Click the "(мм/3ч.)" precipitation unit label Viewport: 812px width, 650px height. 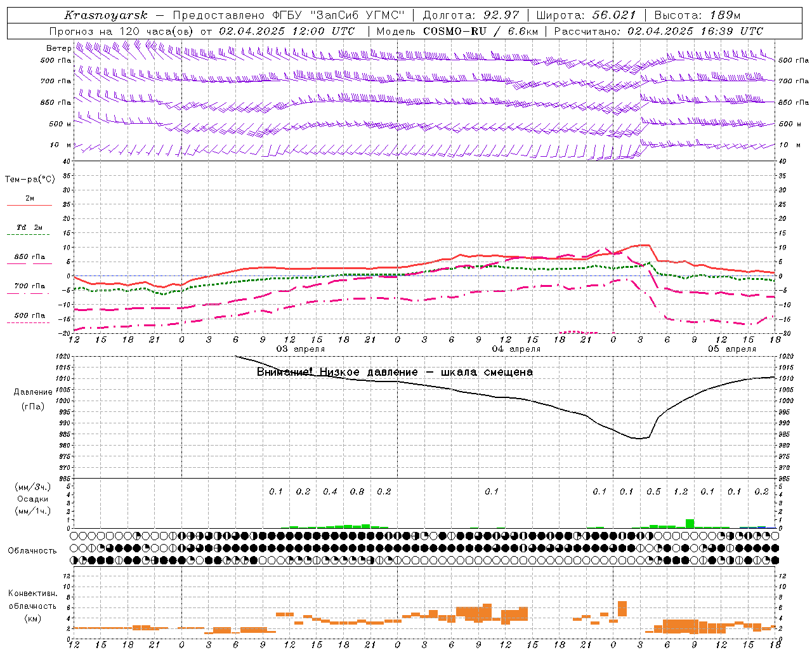[x=32, y=487]
